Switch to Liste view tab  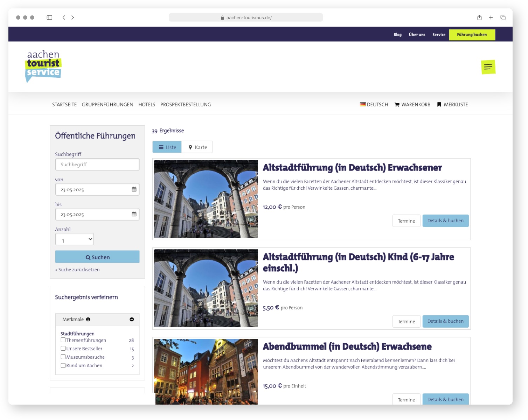click(x=167, y=147)
